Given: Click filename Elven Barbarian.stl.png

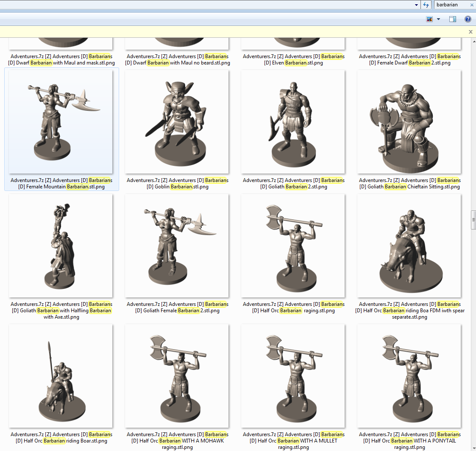Looking at the screenshot, I should (x=294, y=59).
